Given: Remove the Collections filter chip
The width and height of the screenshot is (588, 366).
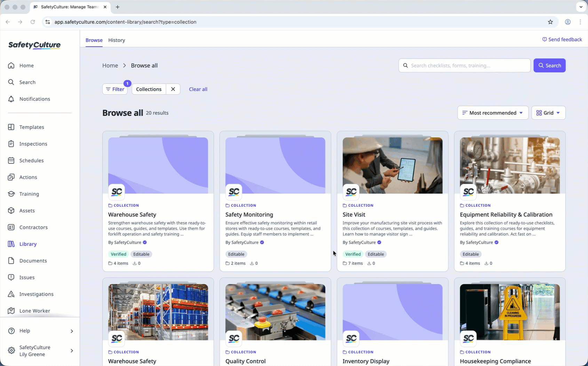Looking at the screenshot, I should click(173, 89).
